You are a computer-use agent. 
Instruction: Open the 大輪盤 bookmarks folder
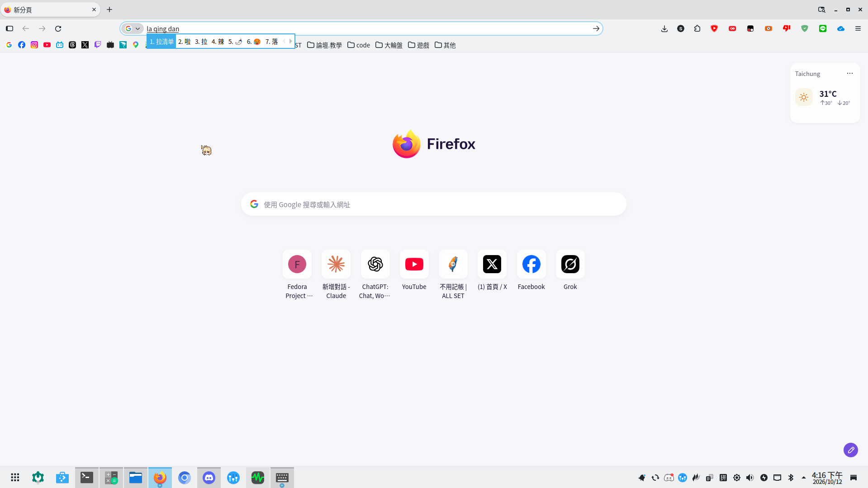click(389, 45)
